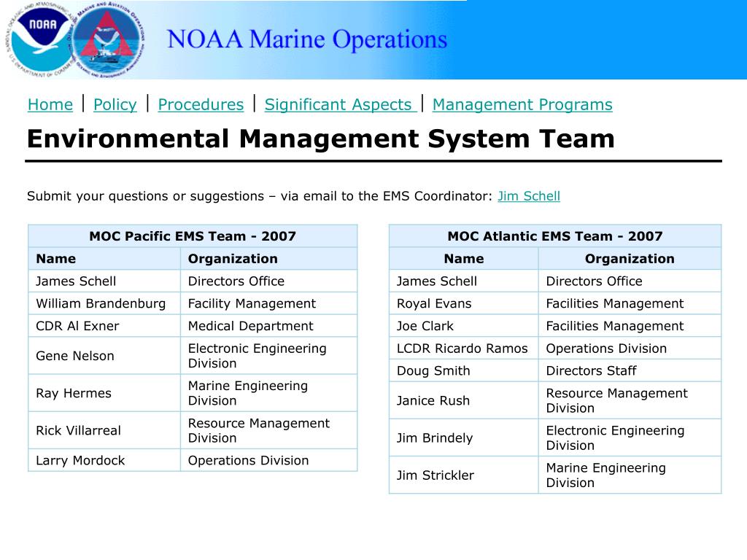The image size is (747, 560).
Task: Select James Schell in the Pacific table
Action: [104, 281]
